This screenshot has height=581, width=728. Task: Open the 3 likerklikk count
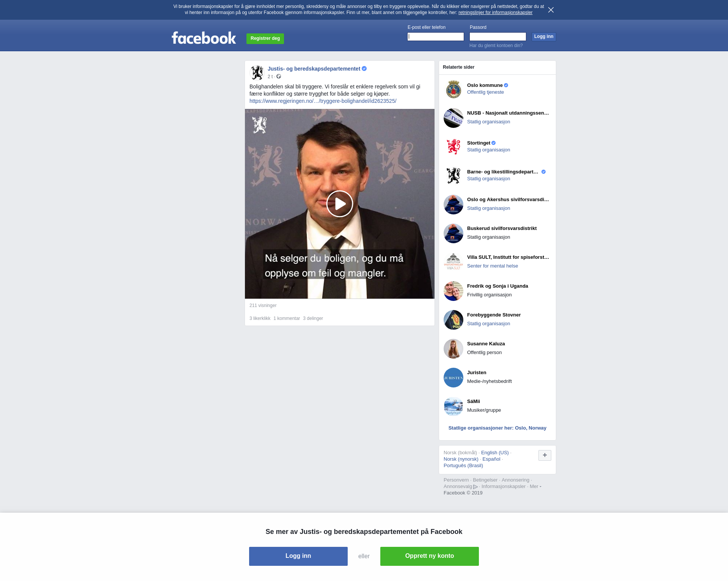tap(260, 318)
